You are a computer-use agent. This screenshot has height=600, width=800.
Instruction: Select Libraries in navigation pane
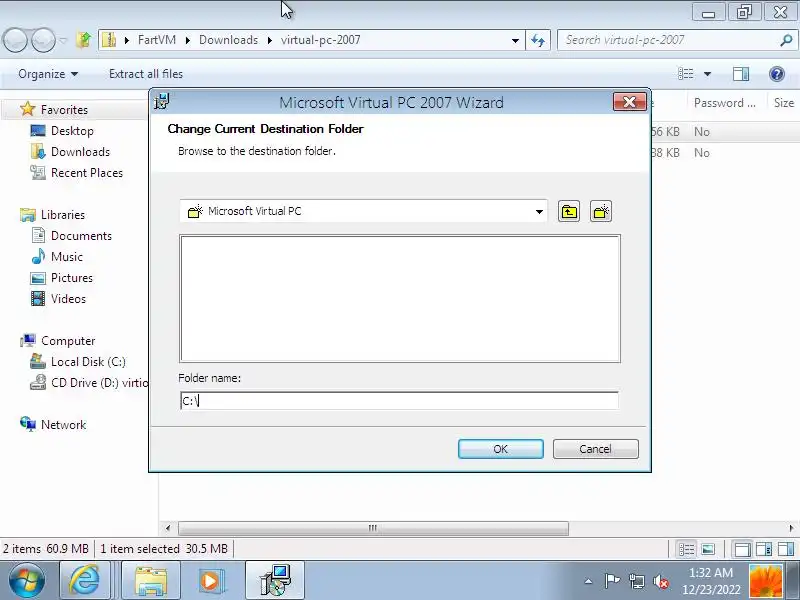pyautogui.click(x=63, y=215)
